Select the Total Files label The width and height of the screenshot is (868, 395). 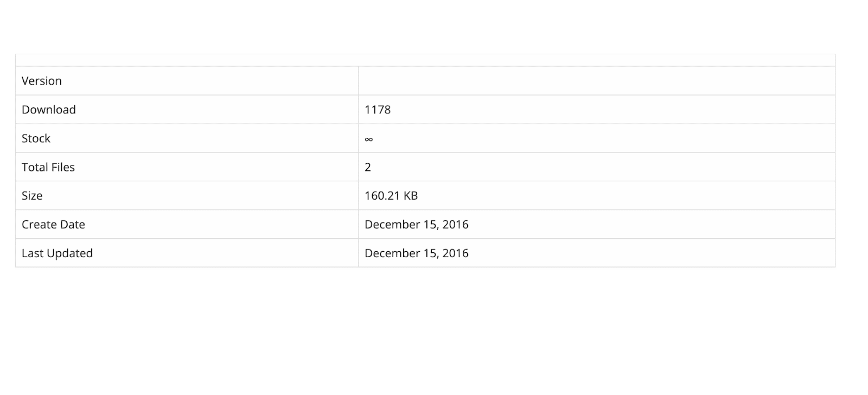[48, 167]
